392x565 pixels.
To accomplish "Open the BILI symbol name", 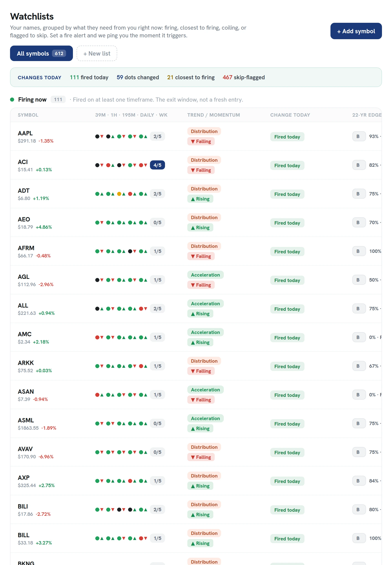I will (23, 507).
